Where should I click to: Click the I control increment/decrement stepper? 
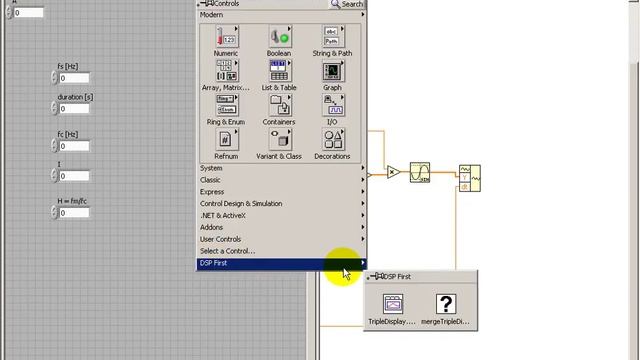[54, 176]
